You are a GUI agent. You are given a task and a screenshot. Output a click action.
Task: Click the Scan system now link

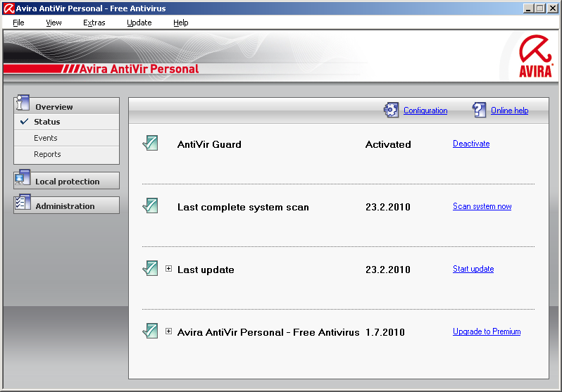coord(482,206)
